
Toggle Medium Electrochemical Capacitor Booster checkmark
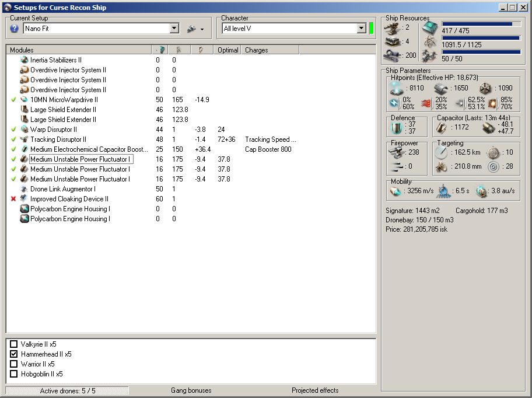[13, 149]
